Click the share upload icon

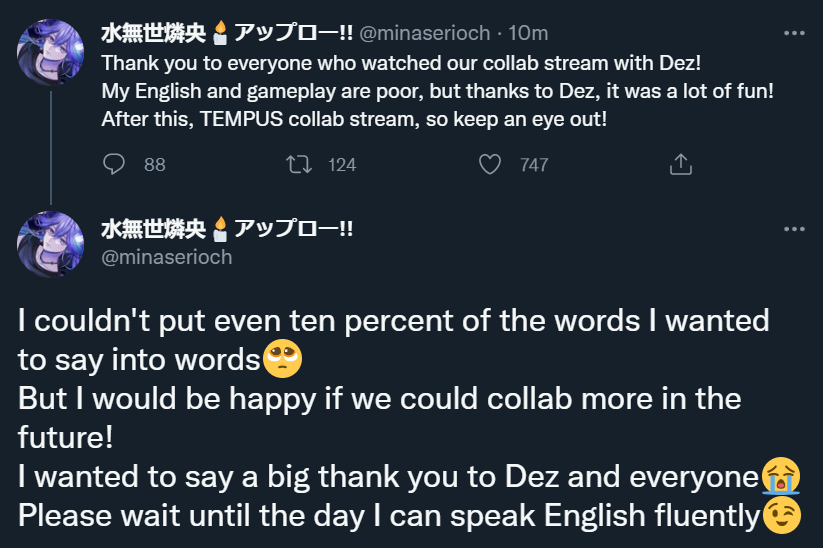point(679,164)
